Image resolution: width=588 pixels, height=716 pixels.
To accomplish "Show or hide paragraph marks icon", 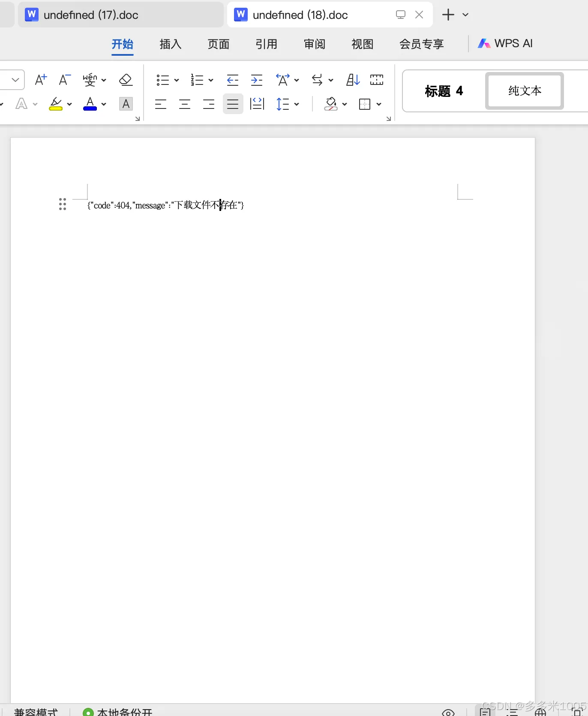I will (377, 80).
